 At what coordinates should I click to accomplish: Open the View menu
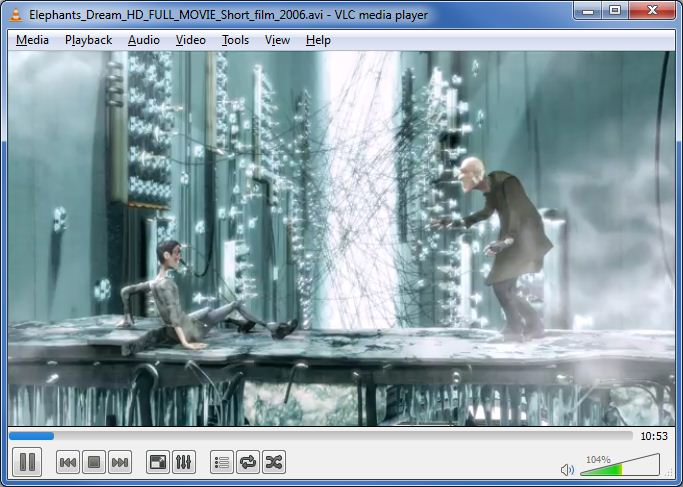277,40
